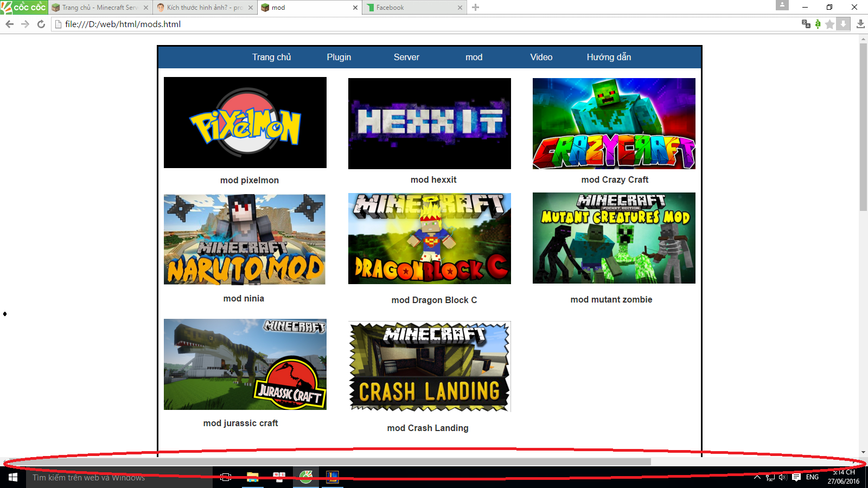Click the vertical scrollbar thumb
This screenshot has width=868, height=488.
pyautogui.click(x=863, y=127)
